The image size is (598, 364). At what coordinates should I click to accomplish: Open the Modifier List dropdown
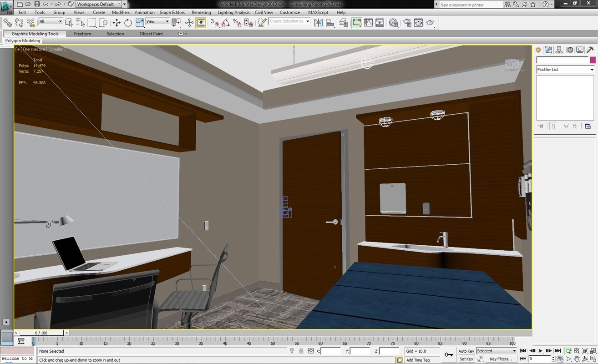tap(565, 69)
